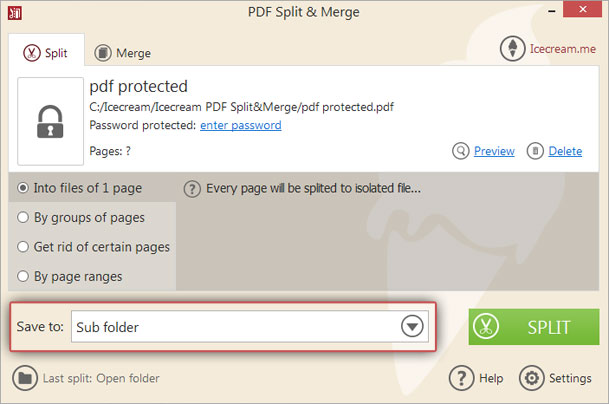The height and width of the screenshot is (404, 609).
Task: Open the Settings gear icon
Action: [532, 378]
